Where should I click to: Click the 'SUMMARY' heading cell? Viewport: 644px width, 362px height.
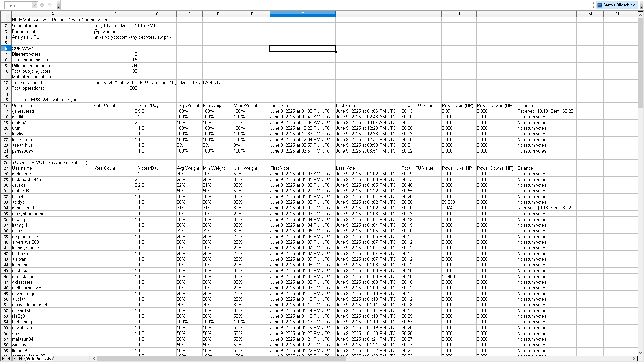click(52, 49)
